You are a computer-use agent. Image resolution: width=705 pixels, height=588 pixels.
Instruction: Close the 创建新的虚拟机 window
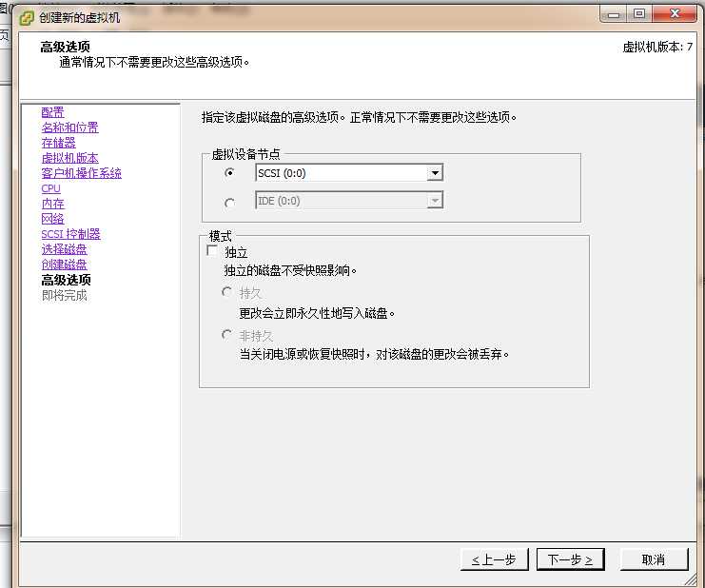[x=675, y=14]
